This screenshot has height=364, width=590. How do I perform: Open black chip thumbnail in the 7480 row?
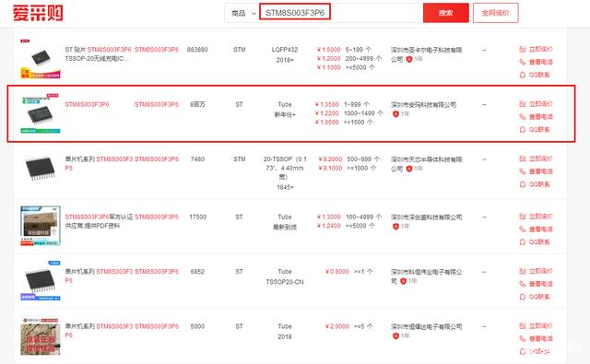coord(41,168)
